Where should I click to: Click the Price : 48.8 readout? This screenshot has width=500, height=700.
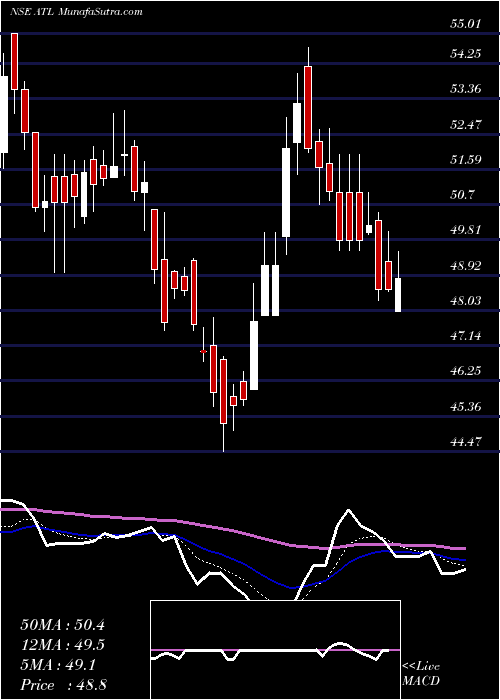pos(63,685)
